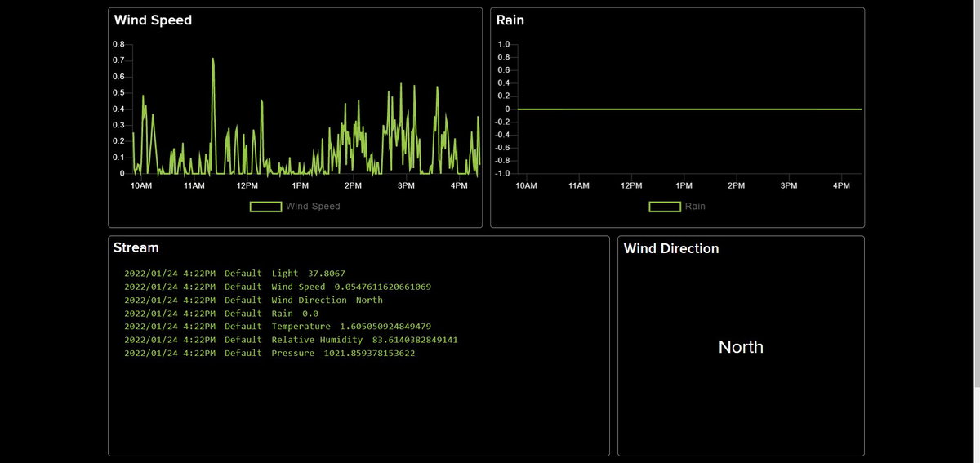Click the Temperature 1.605050924849479 stream row
Viewport: 980px width, 463px height.
(x=278, y=326)
